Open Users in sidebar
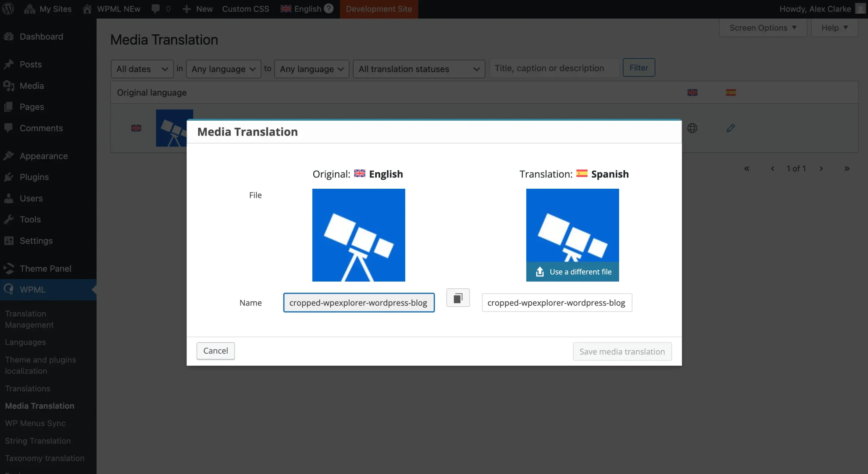 point(48,198)
